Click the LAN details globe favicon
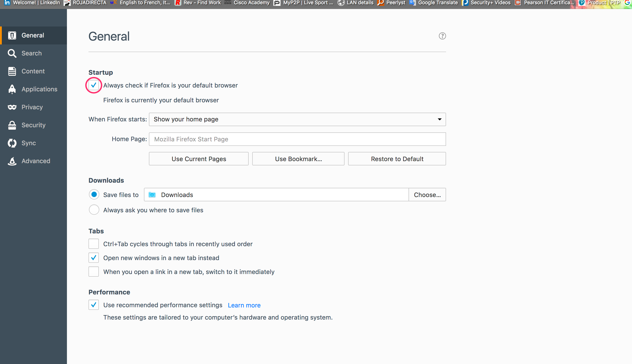 pos(341,3)
